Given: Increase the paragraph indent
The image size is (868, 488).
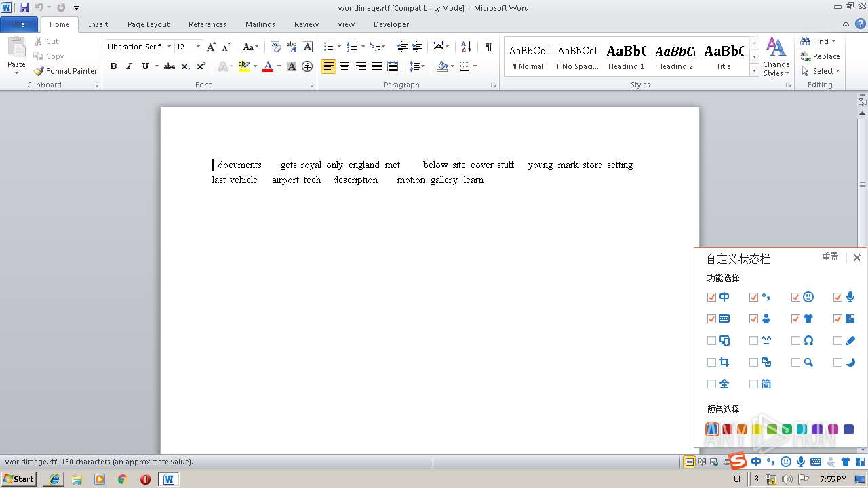Looking at the screenshot, I should 418,47.
